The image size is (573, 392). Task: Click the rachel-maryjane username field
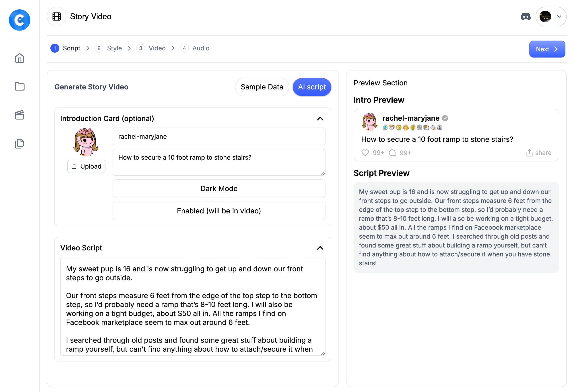219,136
